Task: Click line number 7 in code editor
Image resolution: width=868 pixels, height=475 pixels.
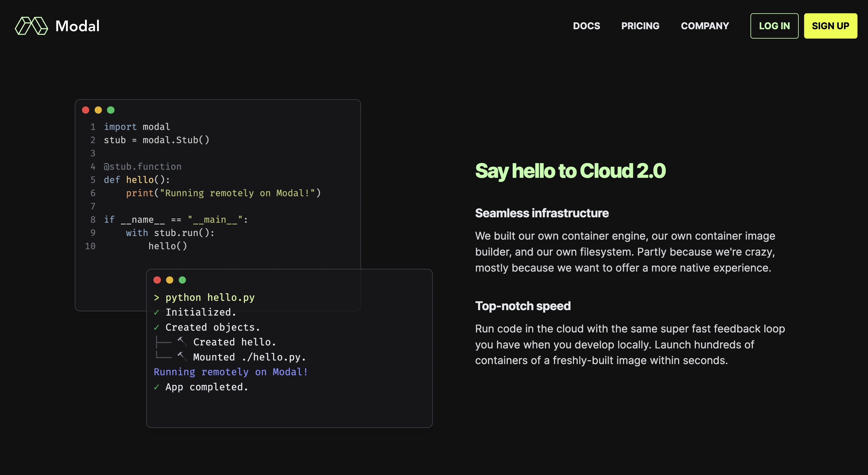Action: pyautogui.click(x=93, y=206)
